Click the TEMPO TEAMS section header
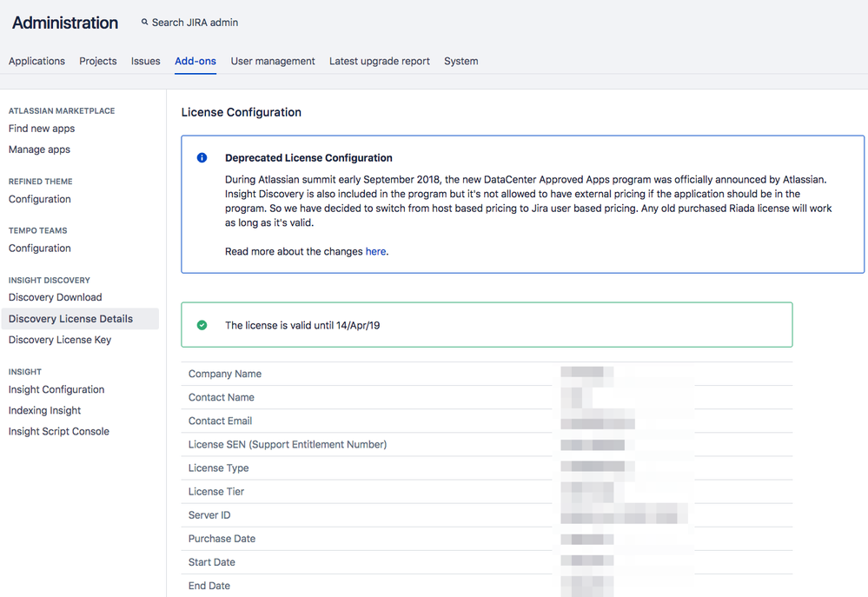The image size is (868, 597). click(x=37, y=230)
